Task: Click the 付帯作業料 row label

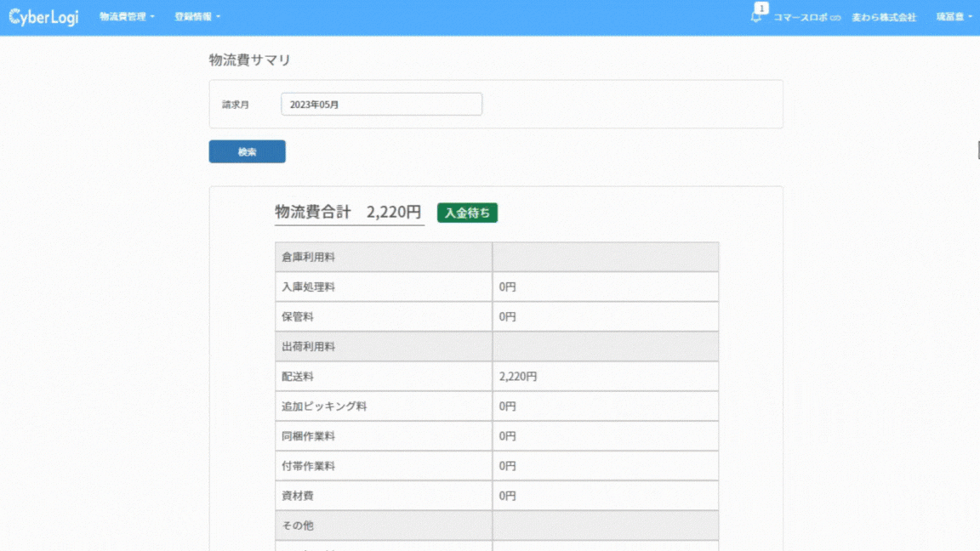Action: 308,466
